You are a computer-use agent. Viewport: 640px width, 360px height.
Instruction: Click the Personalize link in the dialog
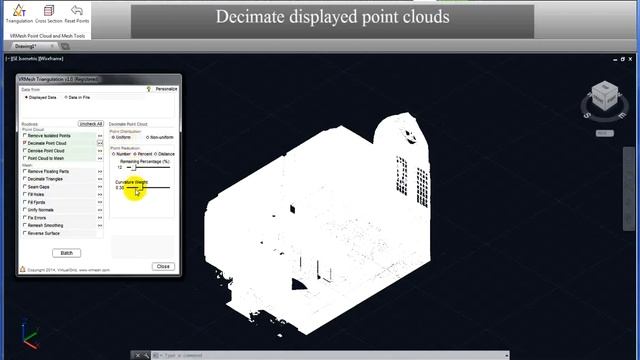(x=166, y=89)
